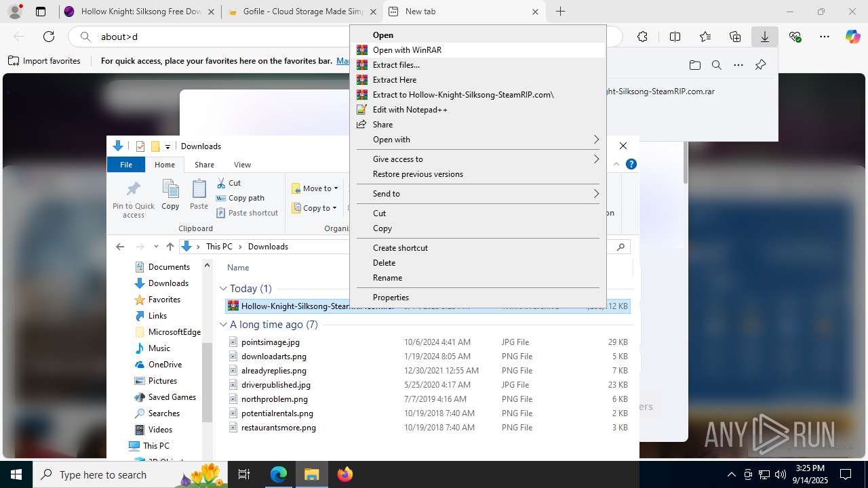This screenshot has height=488, width=868.
Task: Switch to the Share ribbon tab
Action: coord(204,164)
